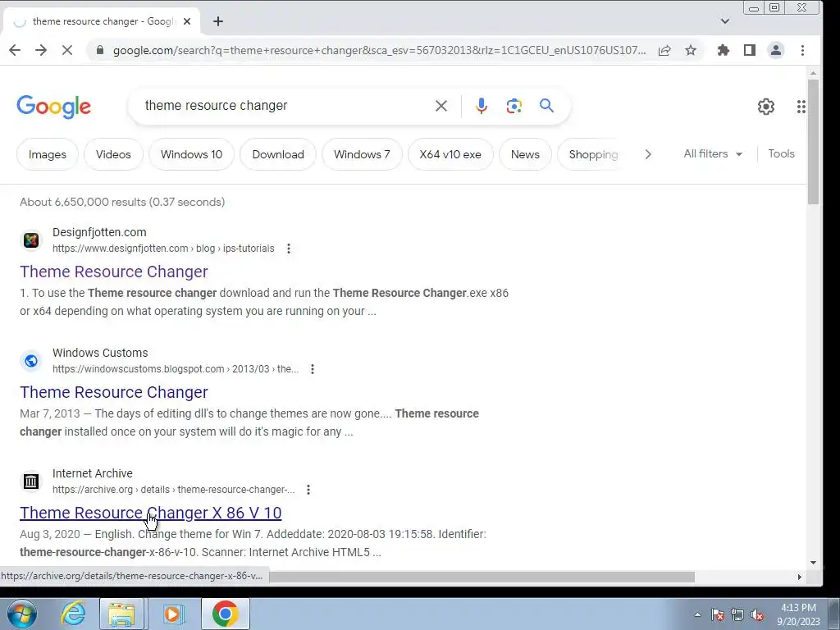Apply the Windows 7 filter chip

click(x=362, y=154)
